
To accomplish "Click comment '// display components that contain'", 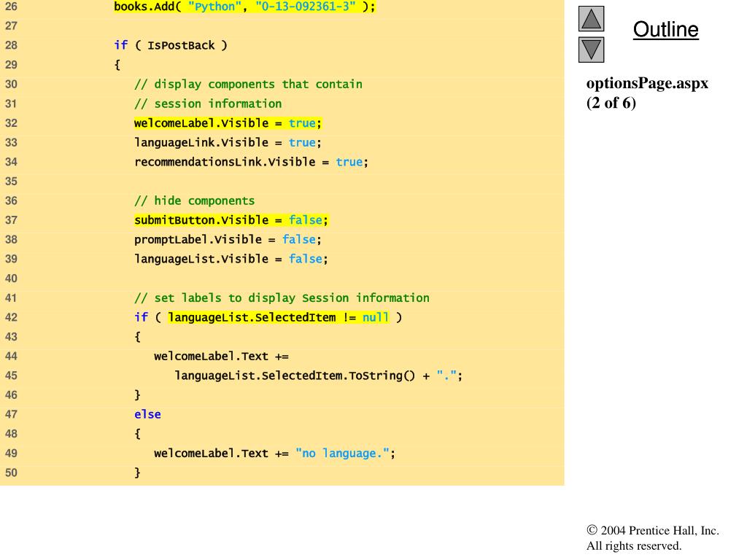I will pos(248,85).
